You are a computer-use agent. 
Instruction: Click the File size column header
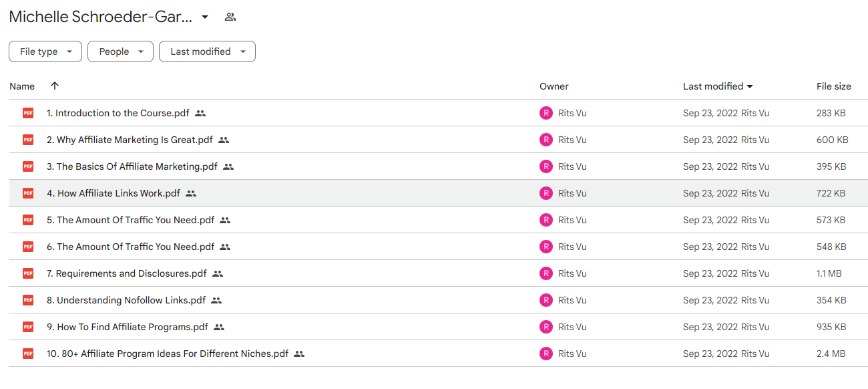click(x=834, y=86)
